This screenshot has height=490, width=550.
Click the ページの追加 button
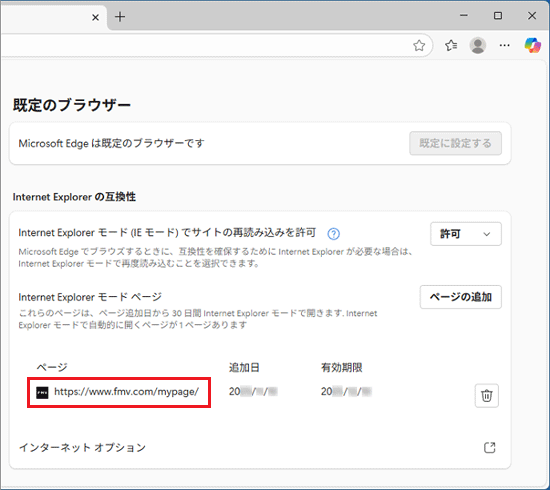[x=461, y=297]
